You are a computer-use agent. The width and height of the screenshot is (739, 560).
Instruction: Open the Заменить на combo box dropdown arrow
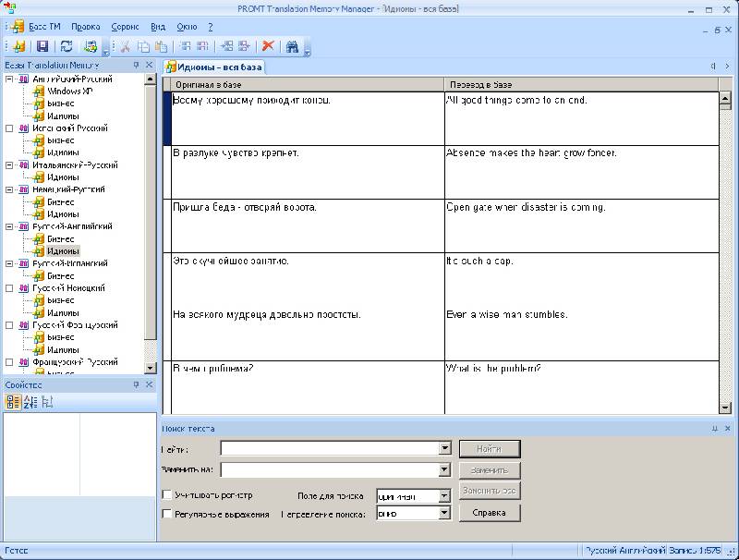(x=444, y=469)
